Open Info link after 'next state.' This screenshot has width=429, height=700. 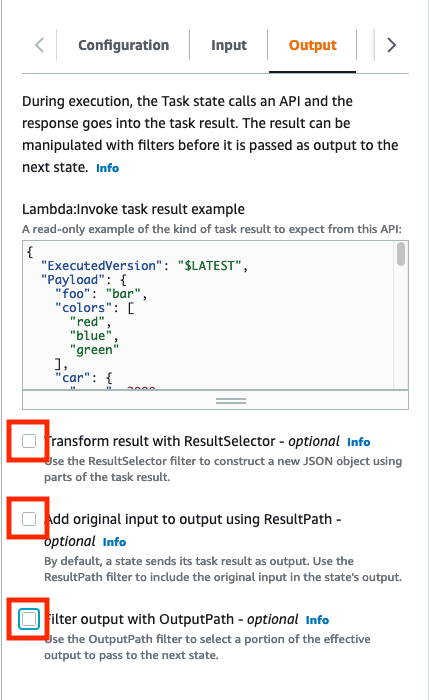[108, 168]
